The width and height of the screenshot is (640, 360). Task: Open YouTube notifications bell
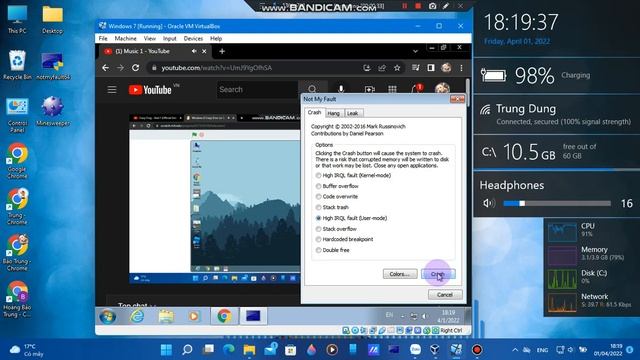pyautogui.click(x=416, y=89)
